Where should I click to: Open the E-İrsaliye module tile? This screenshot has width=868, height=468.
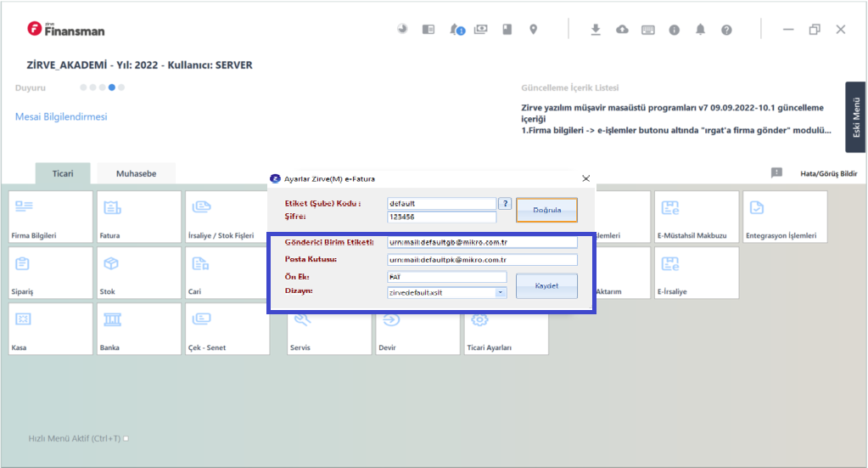[697, 273]
